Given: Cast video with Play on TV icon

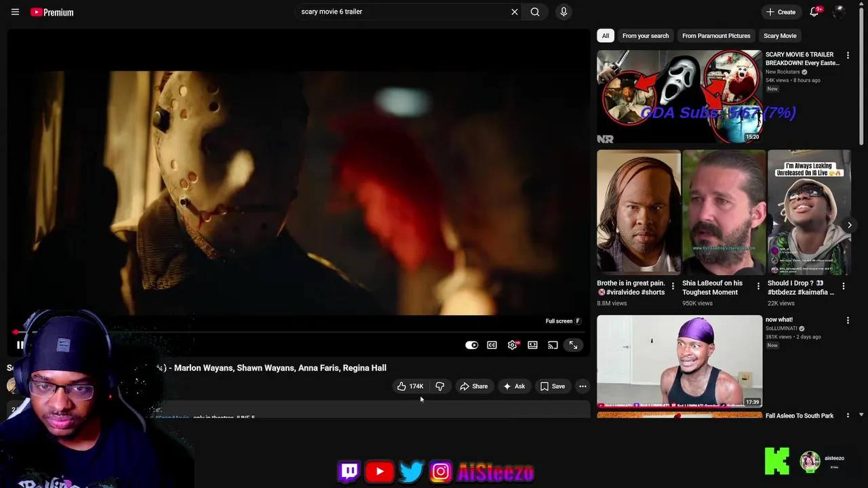Looking at the screenshot, I should (x=553, y=345).
